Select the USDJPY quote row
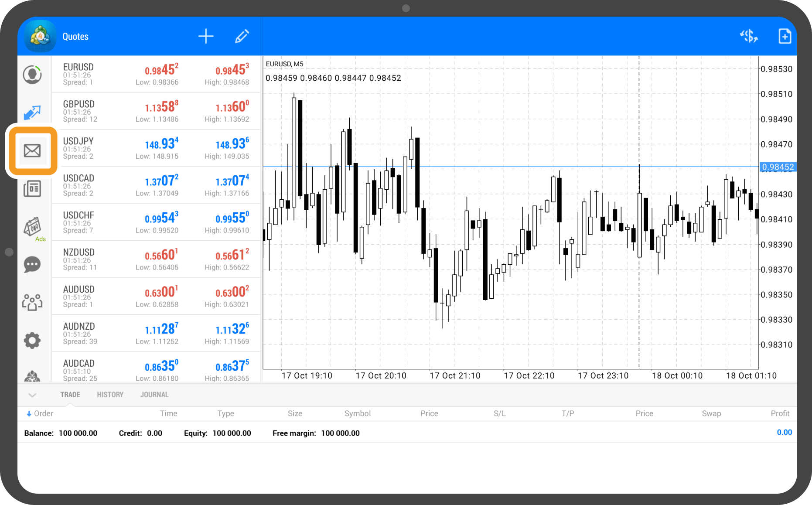This screenshot has width=812, height=505. pos(156,148)
